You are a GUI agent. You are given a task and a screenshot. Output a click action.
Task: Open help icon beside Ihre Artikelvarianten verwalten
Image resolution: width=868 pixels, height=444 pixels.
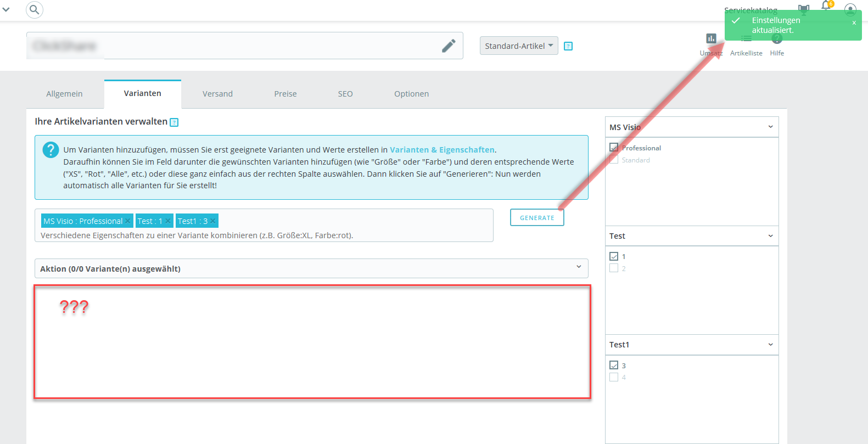[174, 122]
